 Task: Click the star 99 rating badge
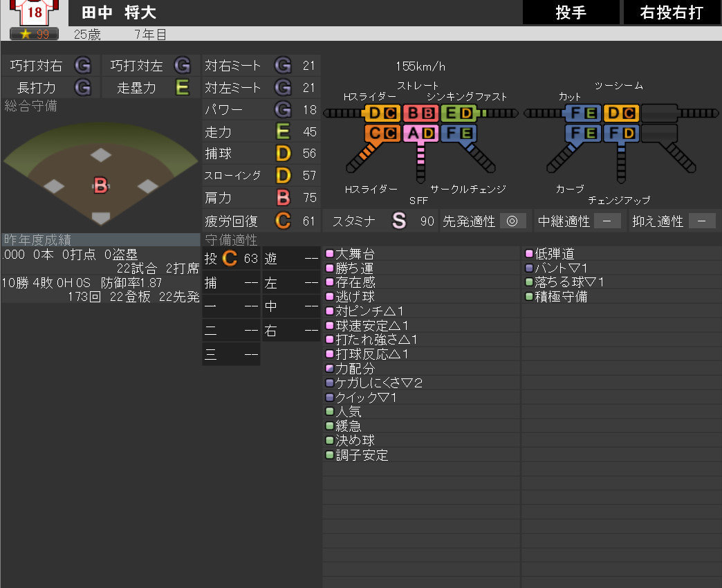coord(34,34)
